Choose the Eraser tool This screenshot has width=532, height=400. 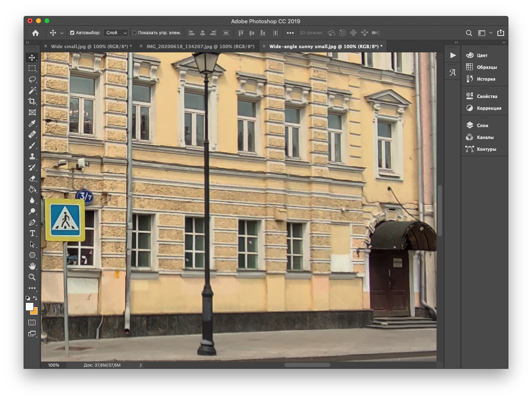(x=32, y=179)
